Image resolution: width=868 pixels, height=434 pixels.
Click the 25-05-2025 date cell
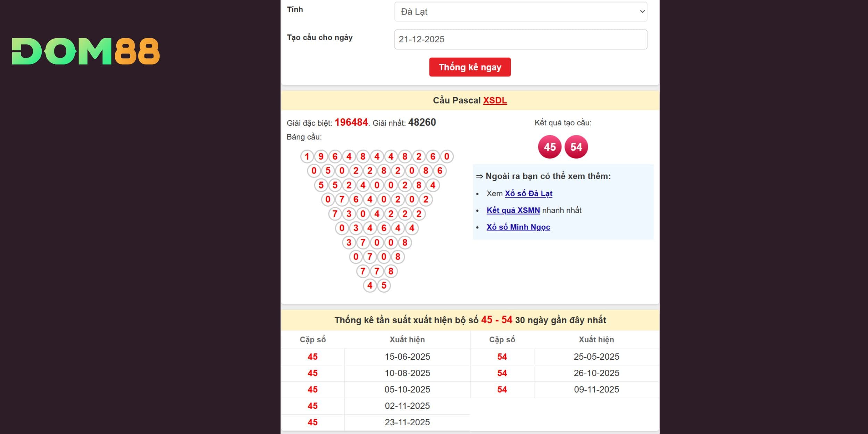click(x=596, y=357)
